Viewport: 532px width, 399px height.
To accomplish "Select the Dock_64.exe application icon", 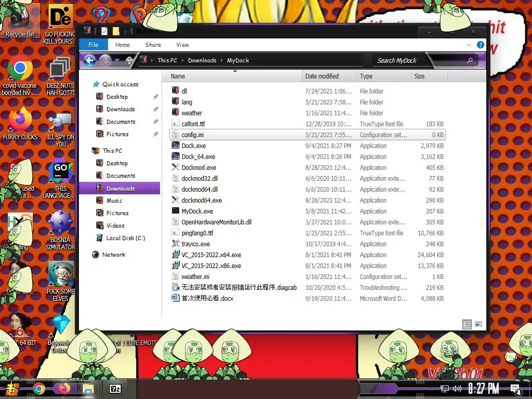I will coord(176,156).
